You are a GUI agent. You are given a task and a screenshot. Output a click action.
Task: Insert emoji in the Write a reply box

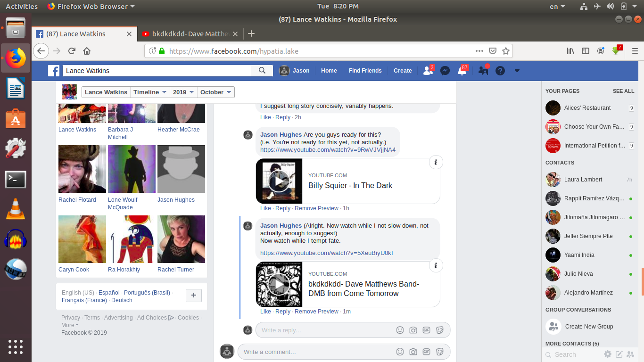tap(400, 330)
